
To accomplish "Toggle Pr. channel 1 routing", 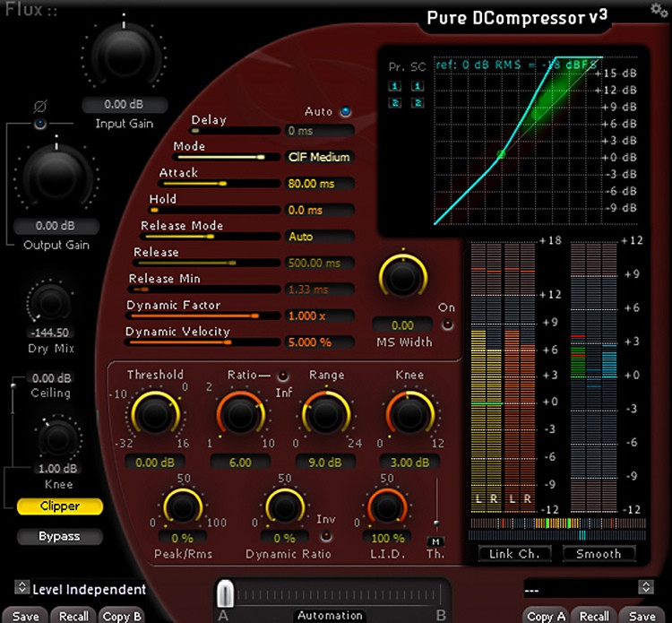I will (x=395, y=86).
